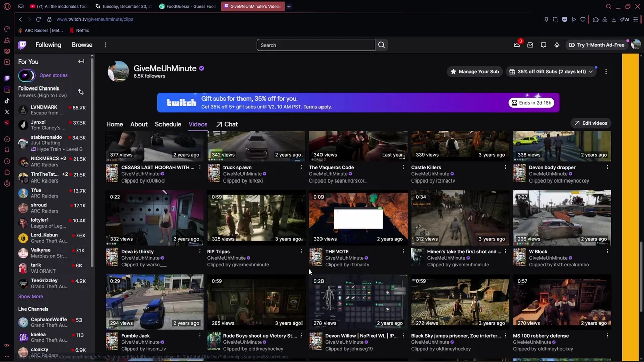The height and width of the screenshot is (362, 644).
Task: Change followed channels sort order
Action: [80, 92]
